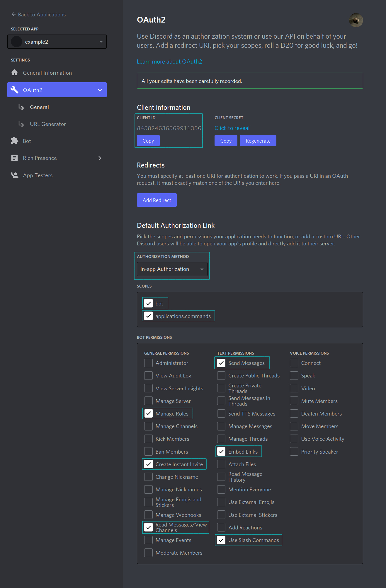Click the home icon for General Information
Image resolution: width=386 pixels, height=588 pixels.
(14, 73)
